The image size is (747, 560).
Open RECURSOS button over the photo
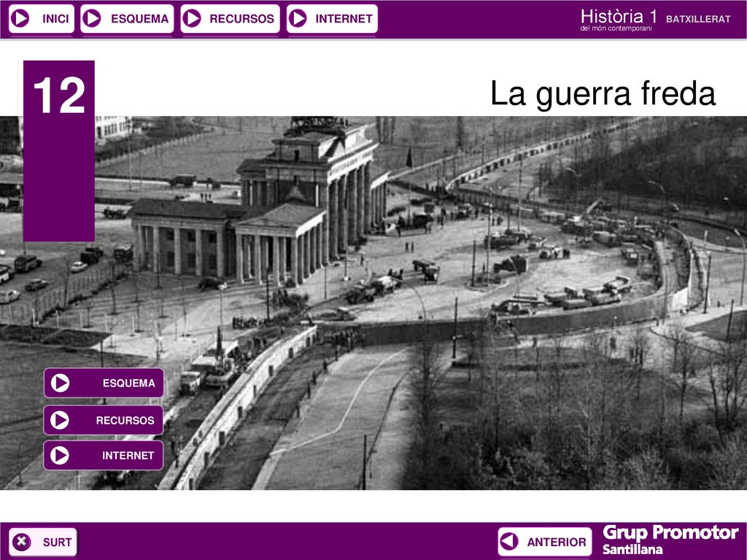pos(104,420)
